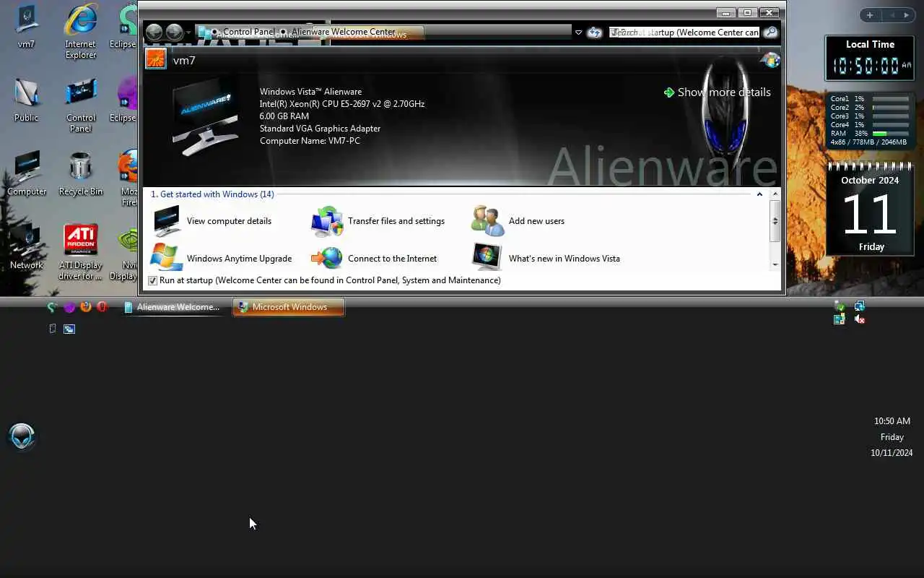
Task: Click What's new in Windows Vista link
Action: click(564, 259)
